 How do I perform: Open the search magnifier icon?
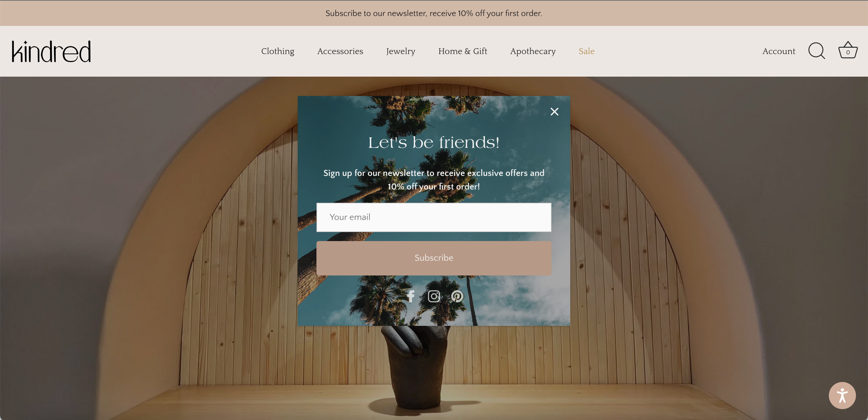coord(816,51)
